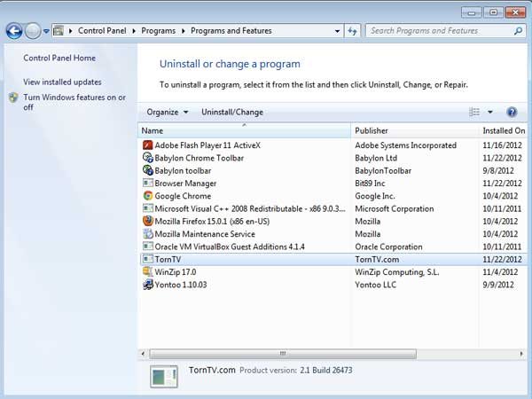Click the Windows features shield icon
Screen dimensions: 532x399
point(13,98)
